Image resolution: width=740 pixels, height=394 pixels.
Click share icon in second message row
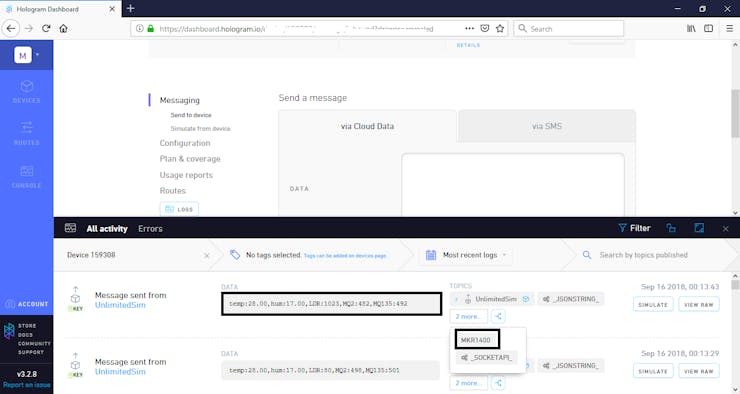(498, 383)
